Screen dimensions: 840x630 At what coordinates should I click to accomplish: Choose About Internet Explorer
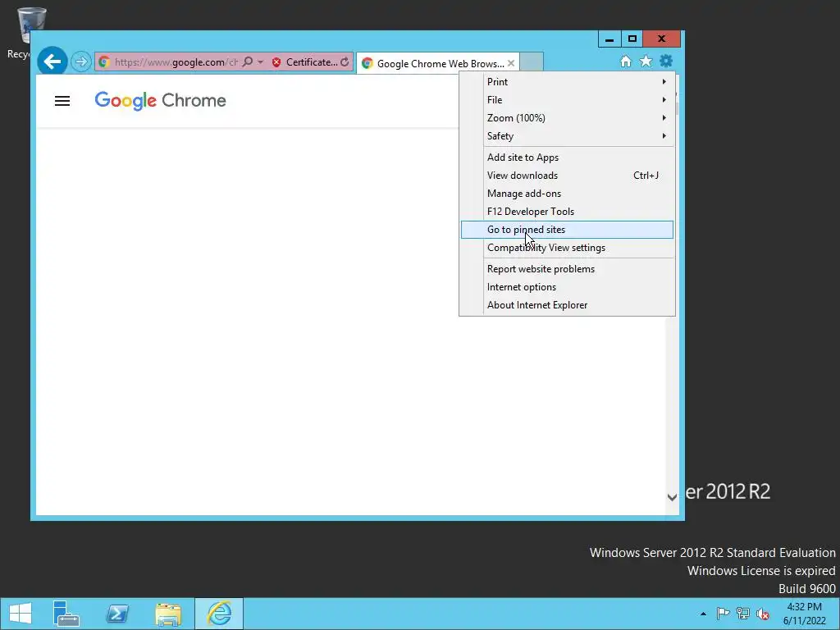(567, 305)
